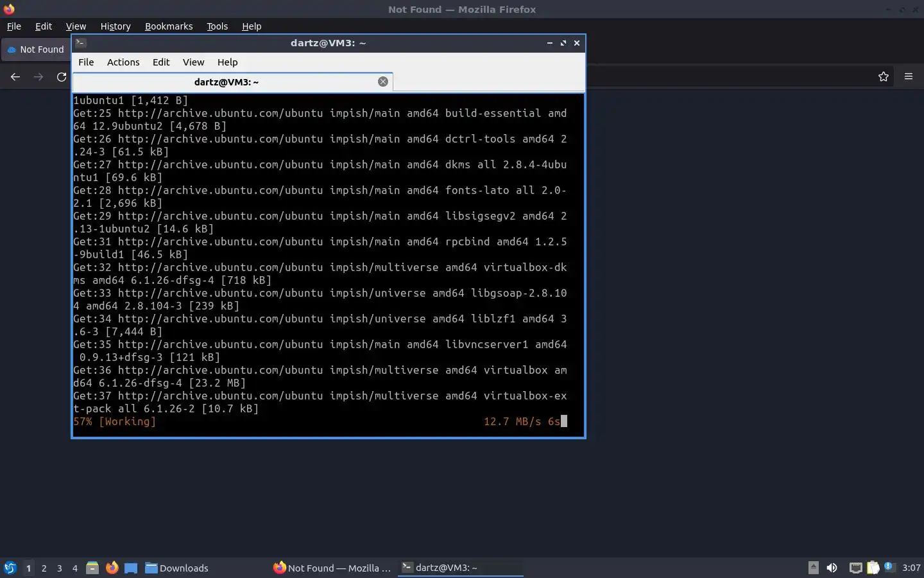
Task: Click the Get:31 rpcbind line
Action: [320, 248]
